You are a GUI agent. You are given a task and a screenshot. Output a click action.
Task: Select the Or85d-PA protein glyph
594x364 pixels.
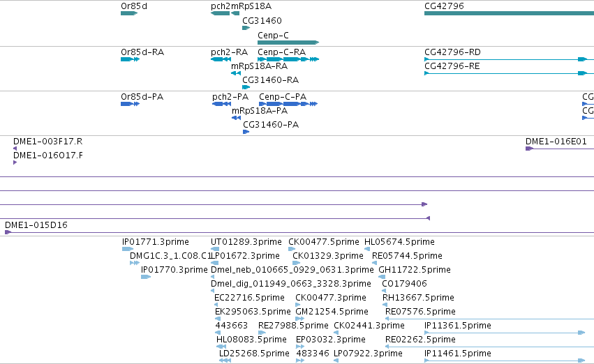pyautogui.click(x=130, y=104)
